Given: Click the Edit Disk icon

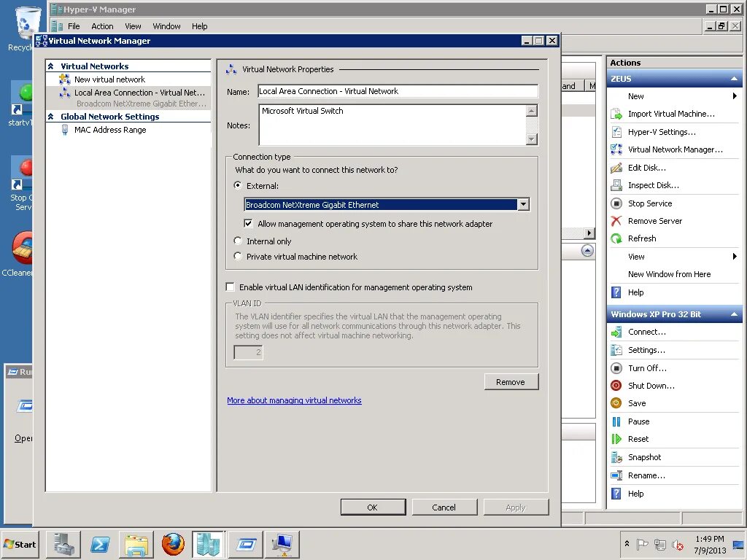Looking at the screenshot, I should [616, 168].
